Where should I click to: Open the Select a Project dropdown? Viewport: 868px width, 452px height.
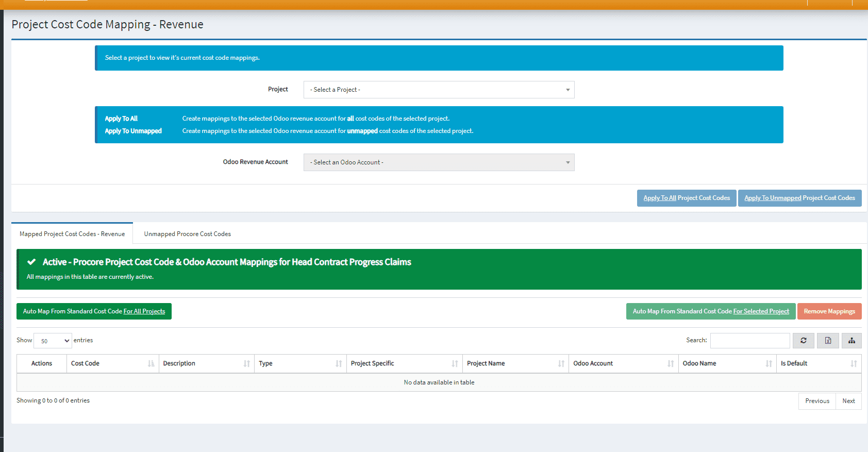[439, 90]
